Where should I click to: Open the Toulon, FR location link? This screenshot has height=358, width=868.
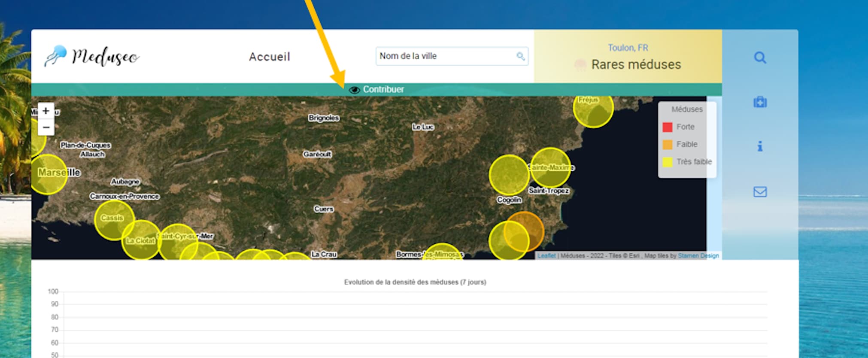click(628, 48)
